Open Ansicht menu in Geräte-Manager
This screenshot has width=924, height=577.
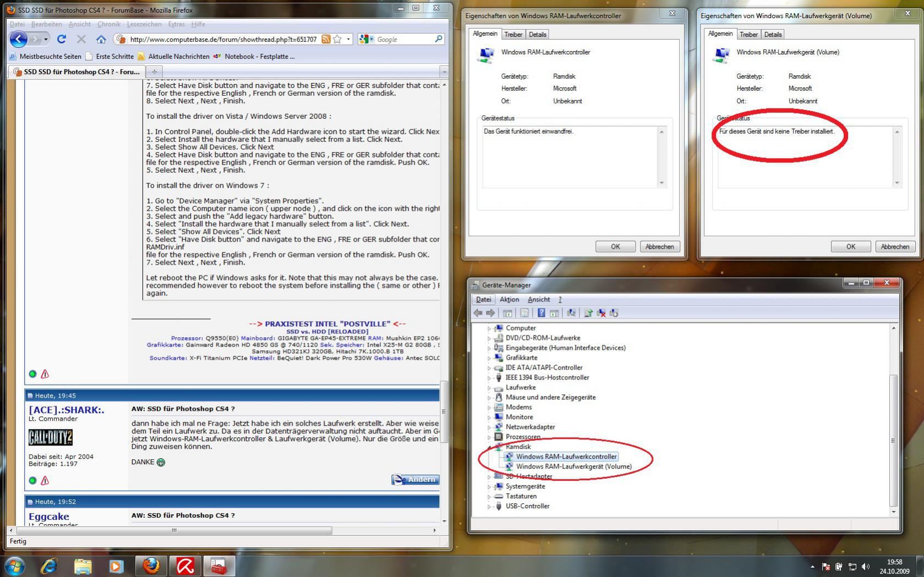tap(539, 300)
